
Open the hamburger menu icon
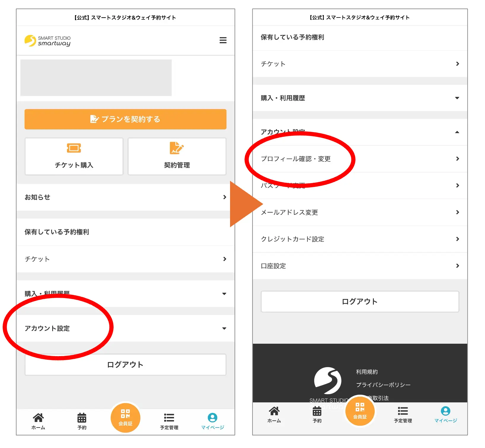(223, 40)
